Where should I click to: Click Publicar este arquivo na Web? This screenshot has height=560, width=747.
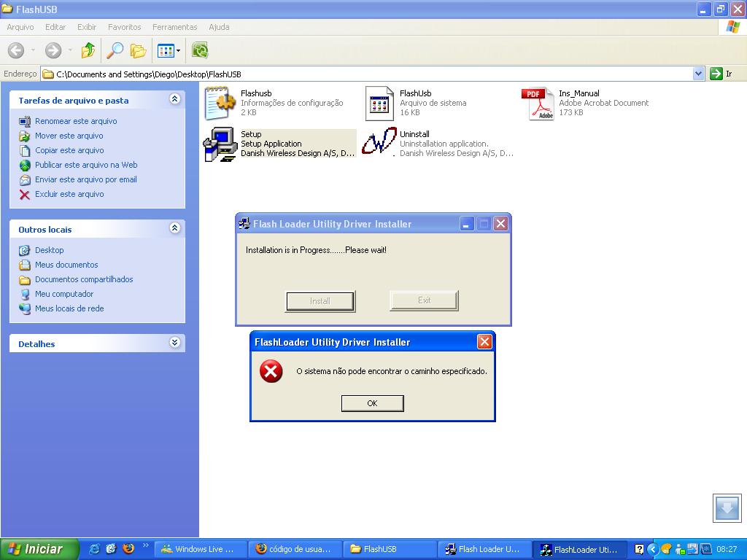tap(86, 165)
